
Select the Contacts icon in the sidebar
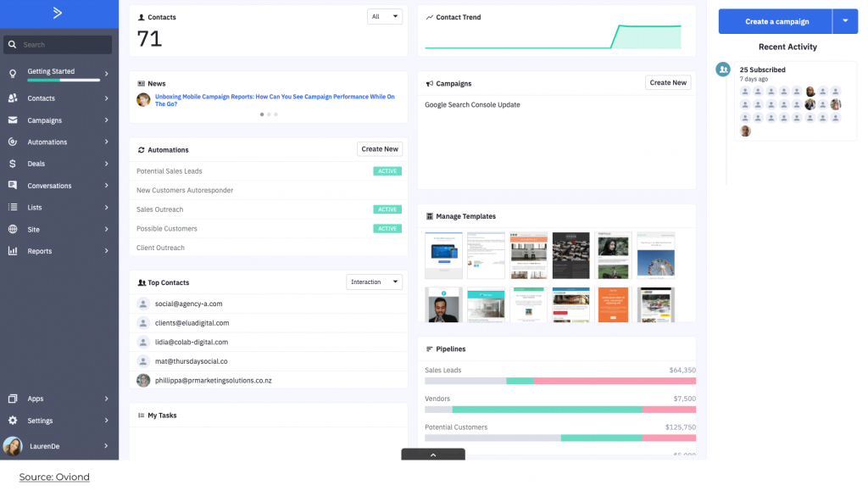14,98
